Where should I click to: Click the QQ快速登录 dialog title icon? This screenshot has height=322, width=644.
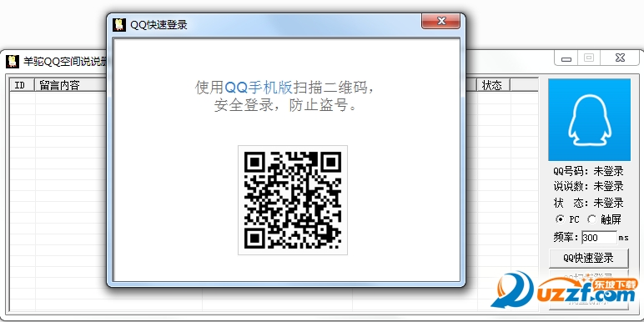tap(118, 24)
